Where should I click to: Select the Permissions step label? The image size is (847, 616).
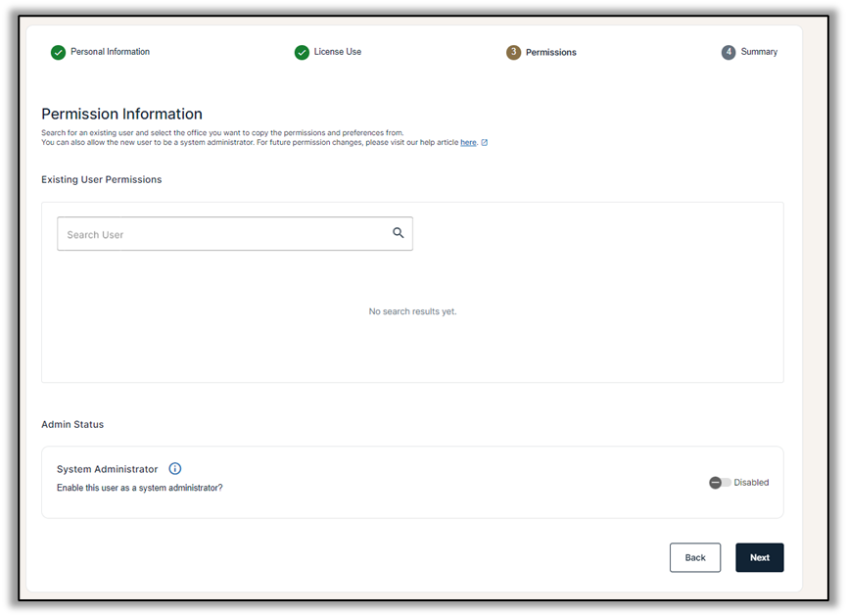point(550,52)
